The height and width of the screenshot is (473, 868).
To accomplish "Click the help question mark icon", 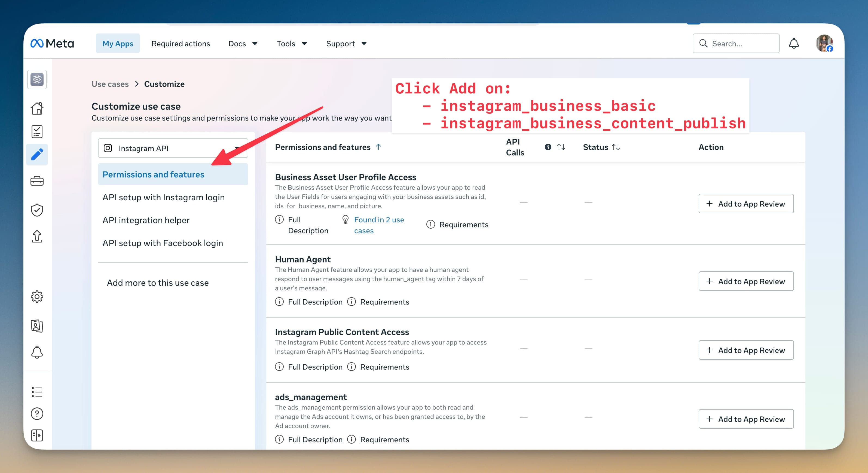I will point(37,414).
